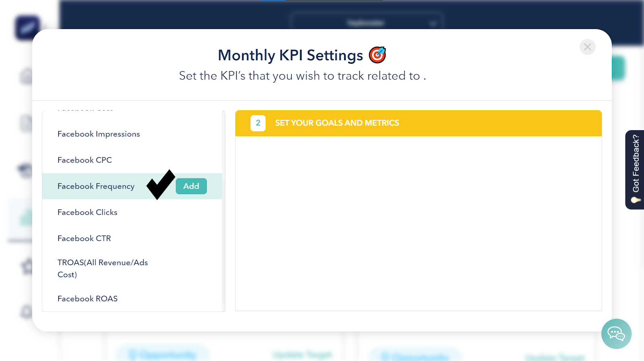Select the Facebook CTR metric
This screenshot has height=361, width=644.
pyautogui.click(x=84, y=238)
